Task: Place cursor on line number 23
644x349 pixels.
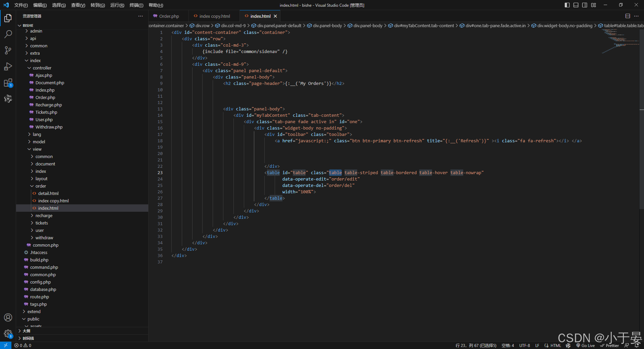Action: 160,172
